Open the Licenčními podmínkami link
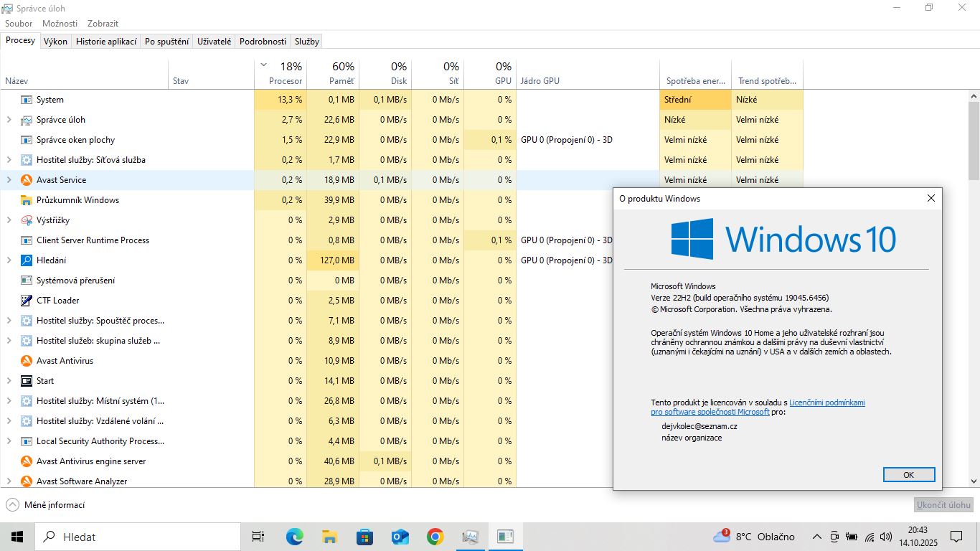Screen dimensions: 980x551 click(x=827, y=402)
